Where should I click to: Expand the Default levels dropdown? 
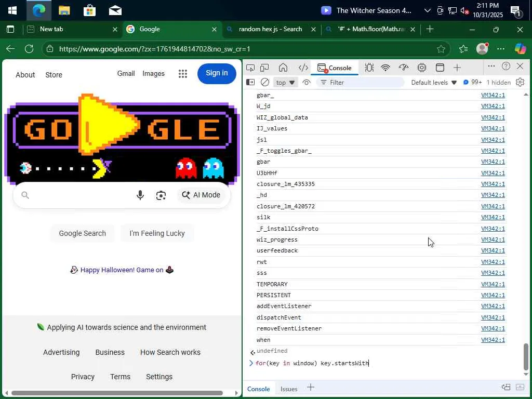click(434, 83)
